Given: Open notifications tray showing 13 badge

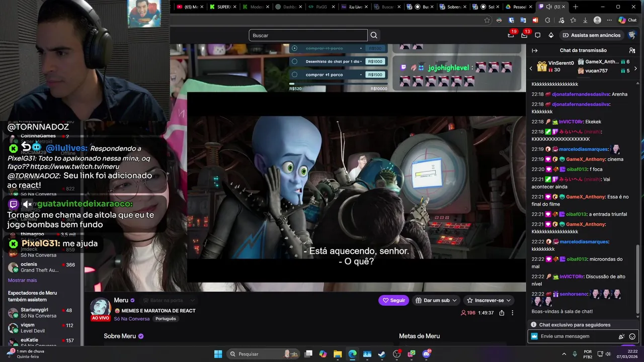Looking at the screenshot, I should (524, 35).
